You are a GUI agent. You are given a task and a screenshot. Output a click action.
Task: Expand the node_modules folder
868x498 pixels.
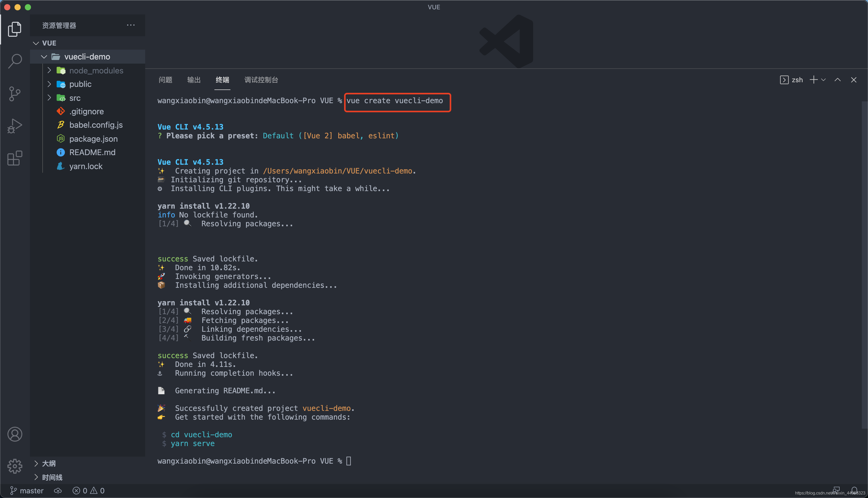point(50,70)
